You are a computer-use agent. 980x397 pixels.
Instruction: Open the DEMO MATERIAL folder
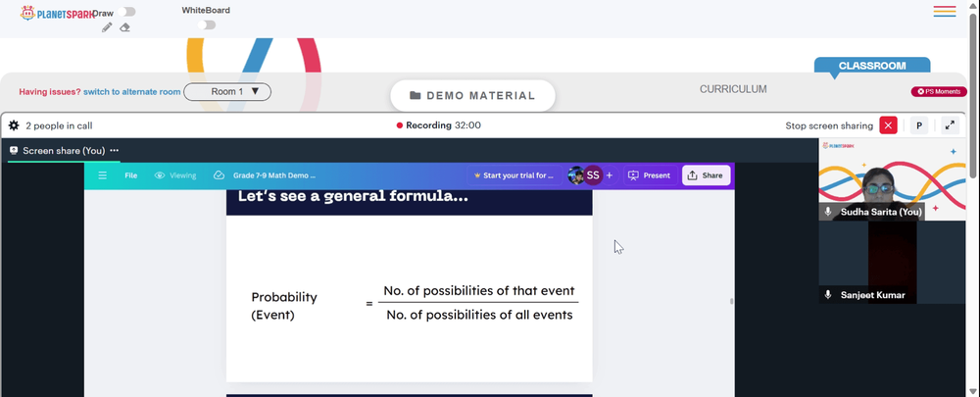[x=472, y=96]
